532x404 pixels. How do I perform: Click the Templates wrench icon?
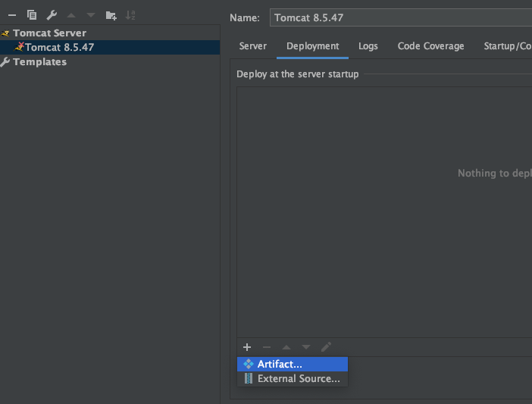click(5, 61)
